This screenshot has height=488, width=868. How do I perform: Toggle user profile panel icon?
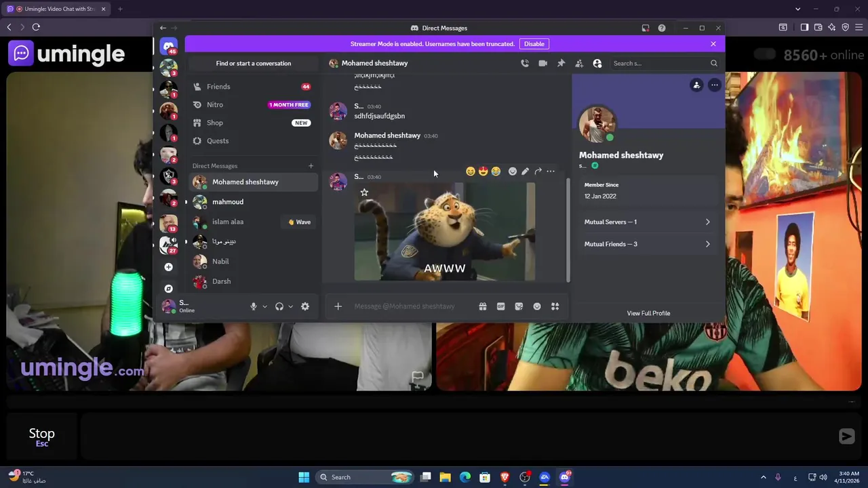597,63
